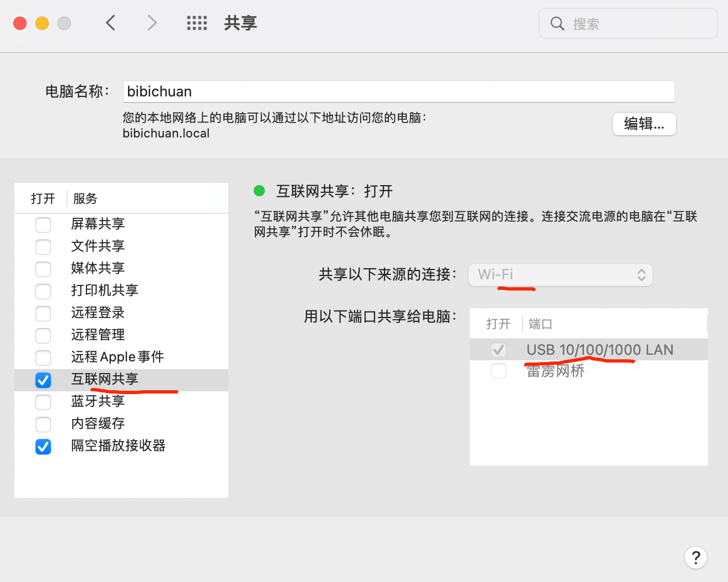The width and height of the screenshot is (728, 582).
Task: Open the Wi-Fi connection source dropdown
Action: [560, 275]
